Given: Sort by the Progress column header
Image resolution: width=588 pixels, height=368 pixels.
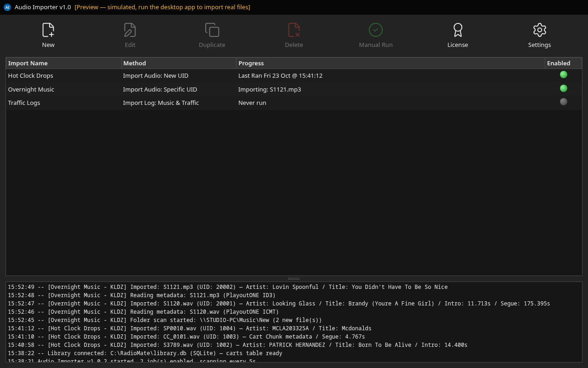Looking at the screenshot, I should point(391,63).
